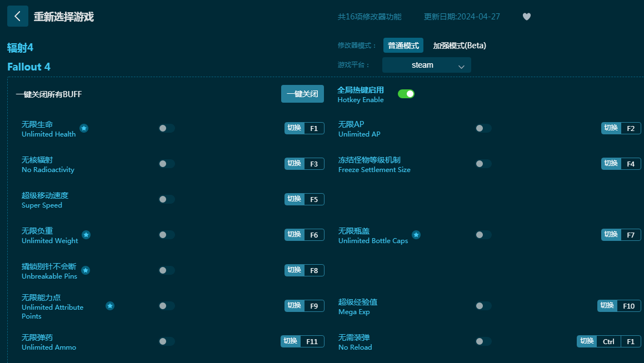This screenshot has height=363, width=644.
Task: Enable the Unlimited Ammo toggle
Action: [167, 341]
